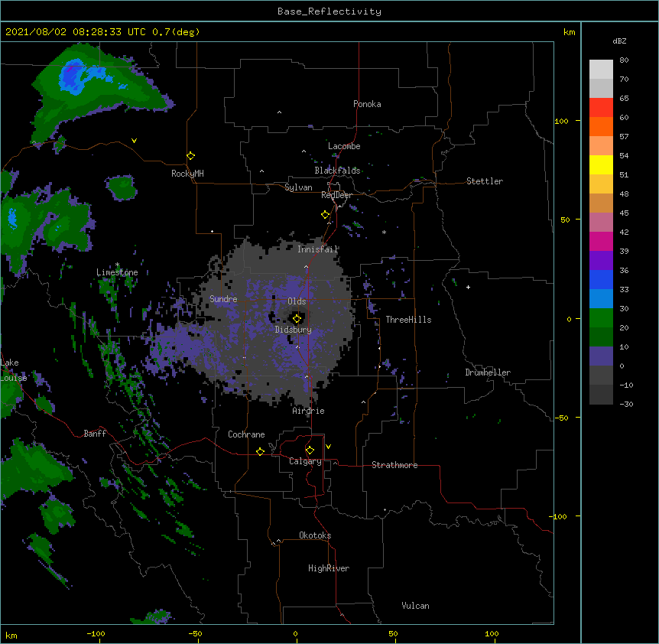Screen dimensions: 659x644
Task: Click the Airdrie city label
Action: pos(308,411)
